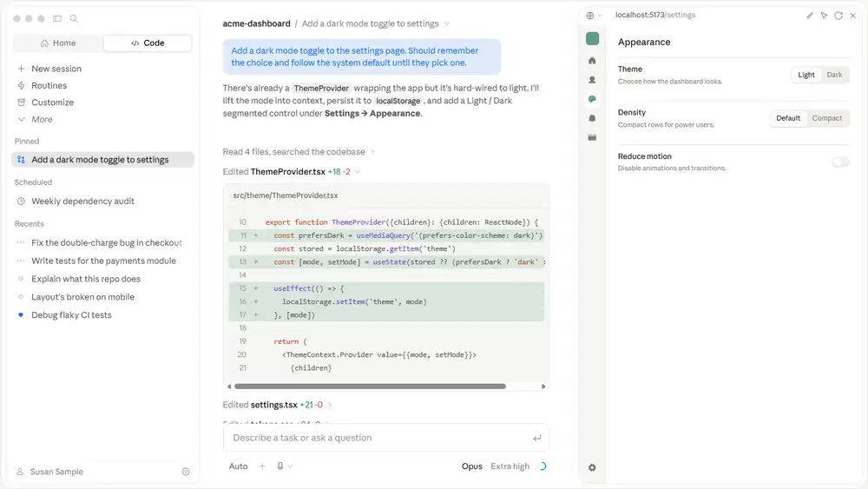Click the spinning progress indicator near Extra high

click(542, 466)
